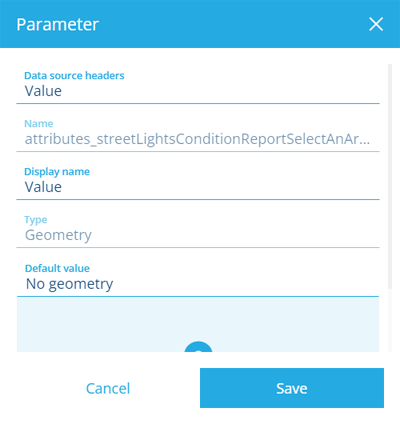Image resolution: width=400 pixels, height=424 pixels.
Task: Close the Parameter dialog with the X icon
Action: coord(376,24)
